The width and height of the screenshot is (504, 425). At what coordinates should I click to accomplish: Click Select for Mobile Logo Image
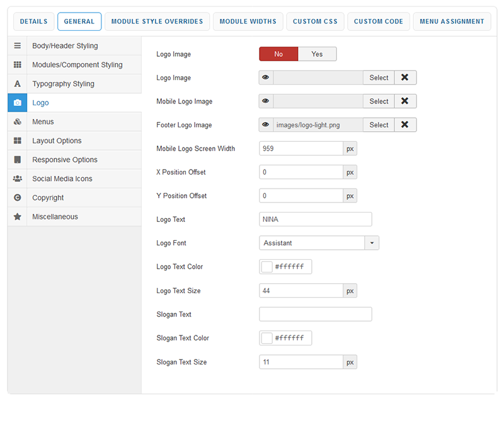click(379, 101)
